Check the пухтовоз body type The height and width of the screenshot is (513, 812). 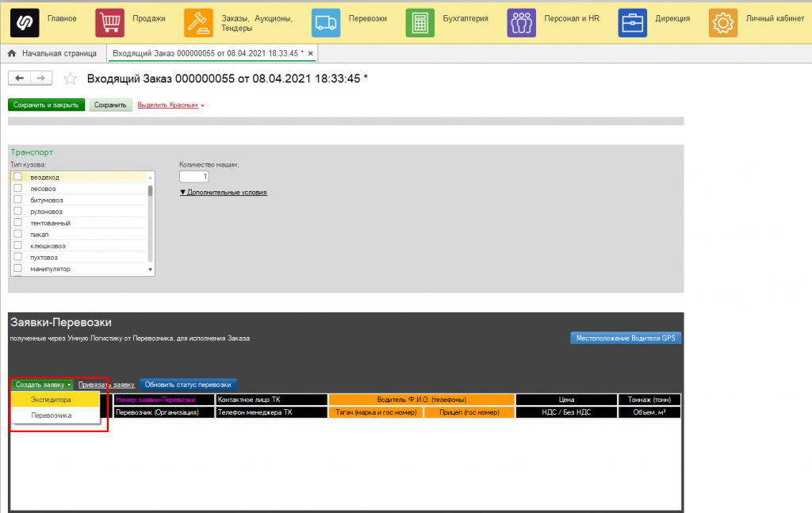(18, 257)
